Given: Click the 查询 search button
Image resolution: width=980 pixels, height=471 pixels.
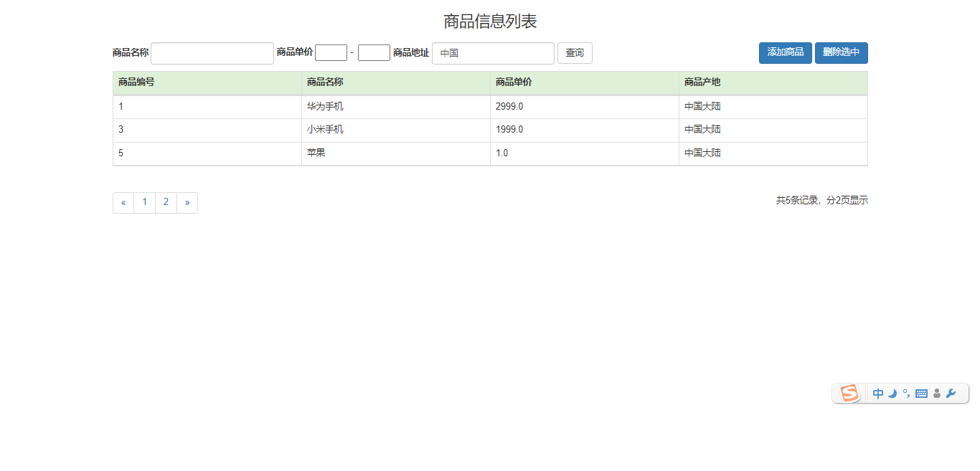Looking at the screenshot, I should (x=575, y=53).
